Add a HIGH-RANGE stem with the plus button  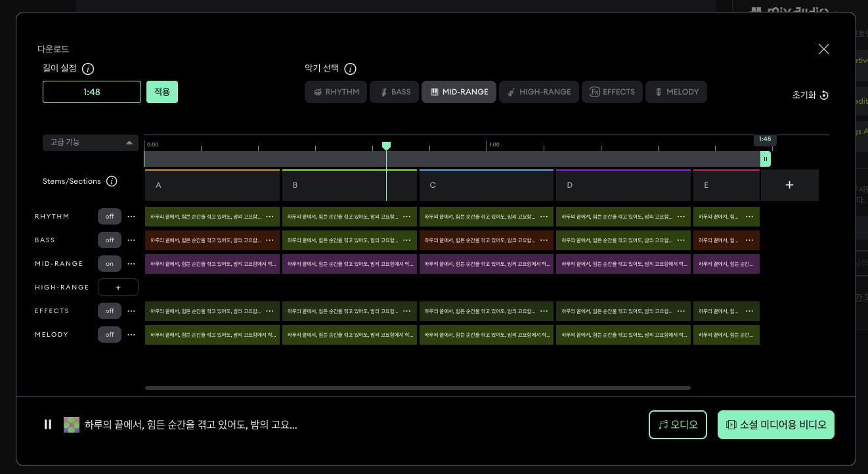point(118,288)
